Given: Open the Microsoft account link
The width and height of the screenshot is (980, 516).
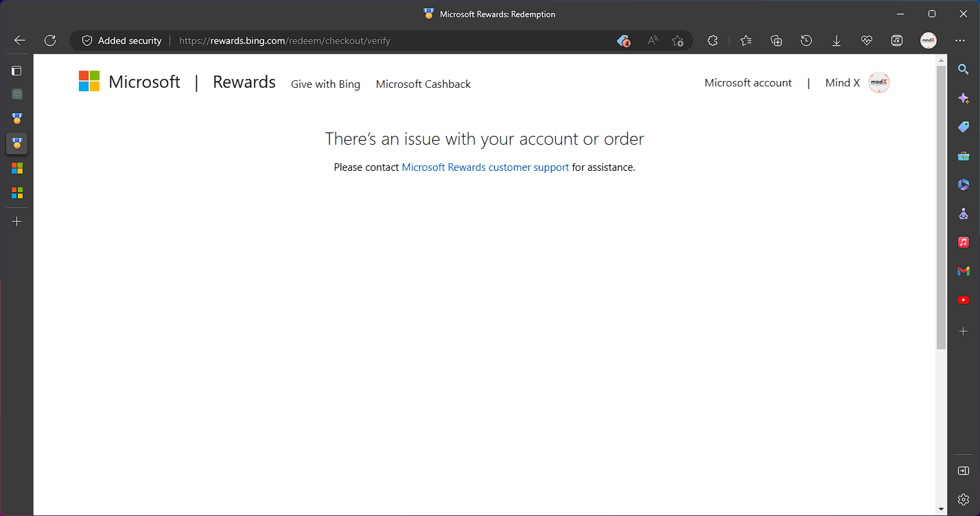Looking at the screenshot, I should 748,83.
